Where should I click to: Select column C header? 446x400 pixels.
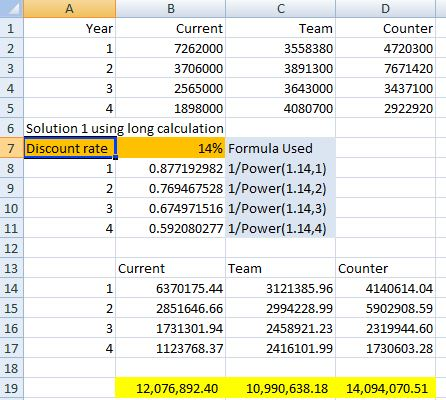tap(281, 9)
